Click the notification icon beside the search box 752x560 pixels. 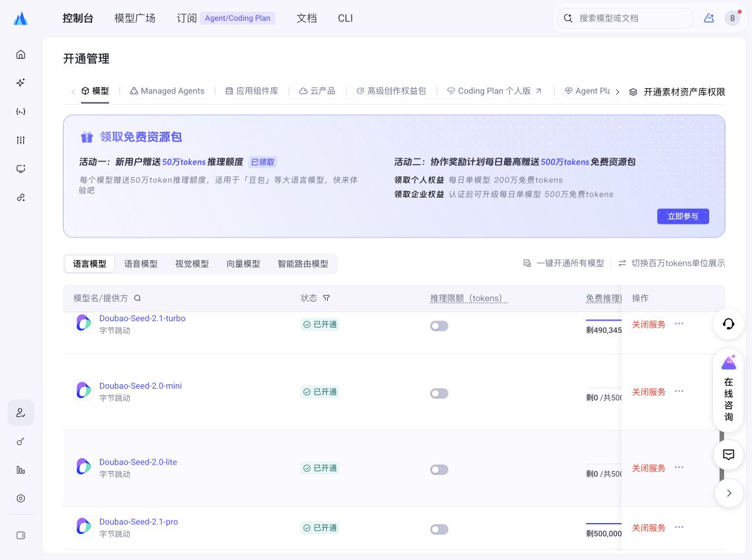pyautogui.click(x=709, y=18)
